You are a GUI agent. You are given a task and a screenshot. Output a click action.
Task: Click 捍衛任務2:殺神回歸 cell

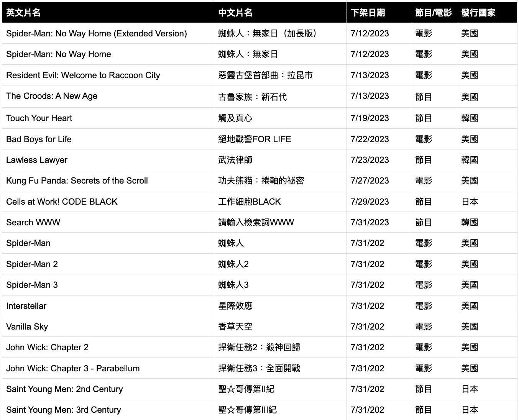click(280, 347)
